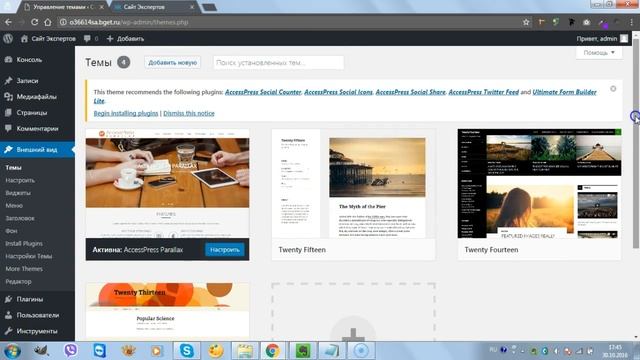Image resolution: width=640 pixels, height=360 pixels.
Task: Click the add new theme plus placeholder
Action: [353, 312]
